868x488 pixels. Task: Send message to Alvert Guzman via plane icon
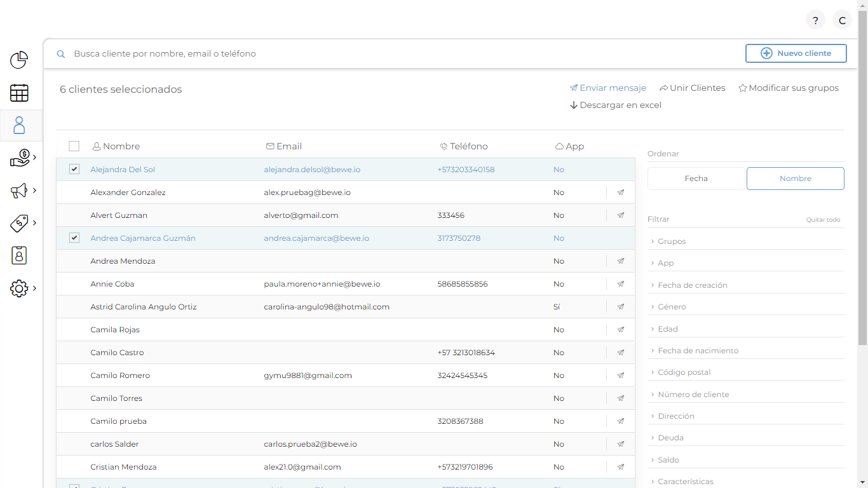pos(621,215)
